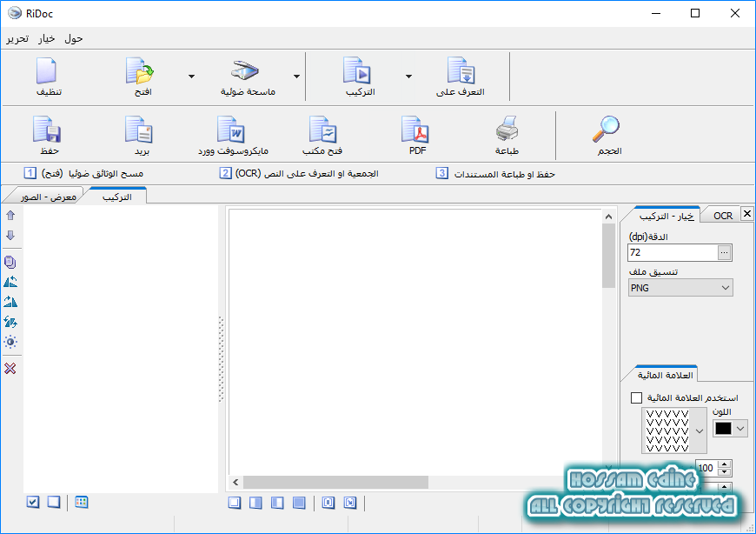Select the خيار - التركيب panel tab
This screenshot has height=534, width=756.
[x=666, y=216]
